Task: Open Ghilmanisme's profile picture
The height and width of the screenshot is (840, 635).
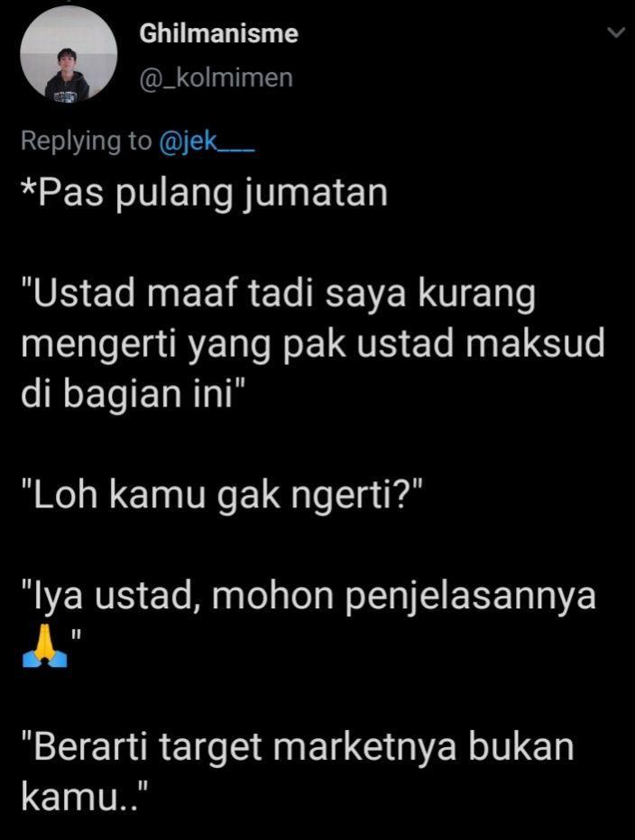Action: tap(69, 54)
